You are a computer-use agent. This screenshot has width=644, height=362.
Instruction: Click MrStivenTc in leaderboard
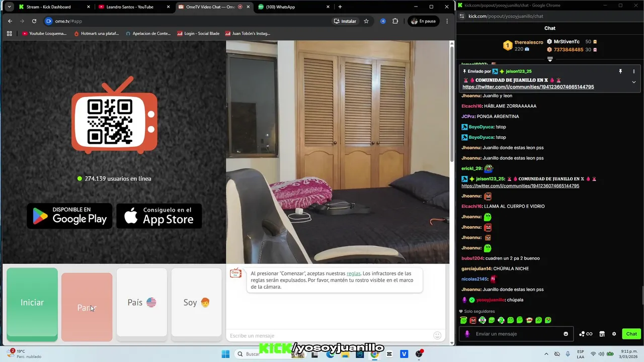tap(567, 42)
